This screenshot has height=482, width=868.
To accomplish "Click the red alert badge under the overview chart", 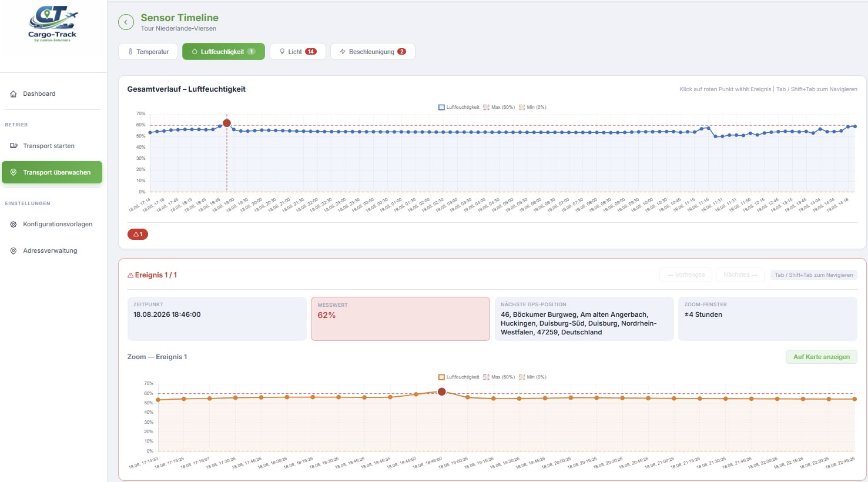I will 138,235.
